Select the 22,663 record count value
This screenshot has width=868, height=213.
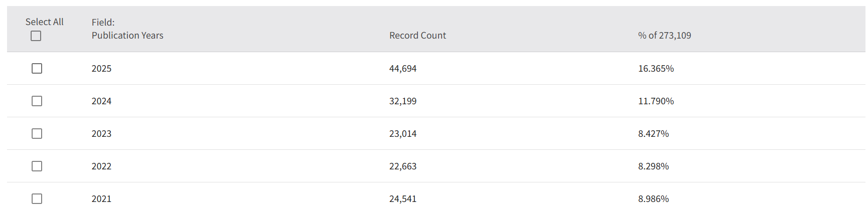(403, 166)
